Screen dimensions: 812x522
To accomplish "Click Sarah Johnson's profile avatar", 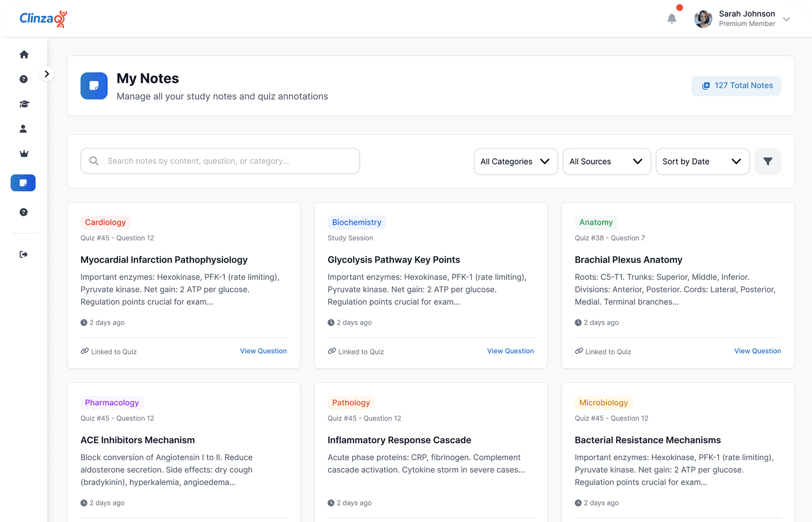I will click(x=703, y=19).
